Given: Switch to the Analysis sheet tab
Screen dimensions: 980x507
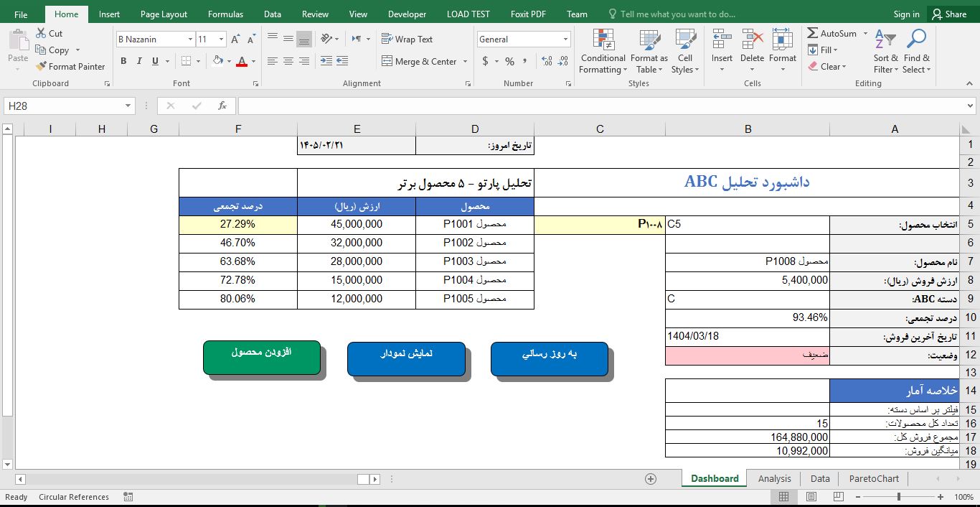Looking at the screenshot, I should (x=774, y=478).
